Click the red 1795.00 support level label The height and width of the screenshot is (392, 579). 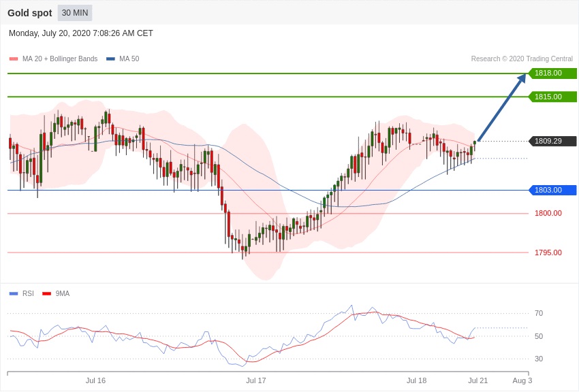tap(548, 253)
